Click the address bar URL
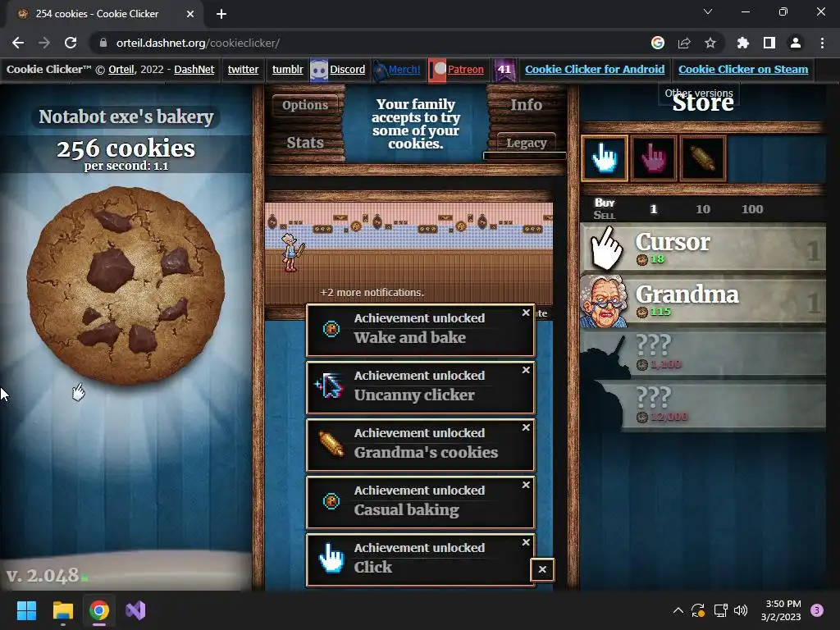The image size is (840, 630). tap(198, 43)
